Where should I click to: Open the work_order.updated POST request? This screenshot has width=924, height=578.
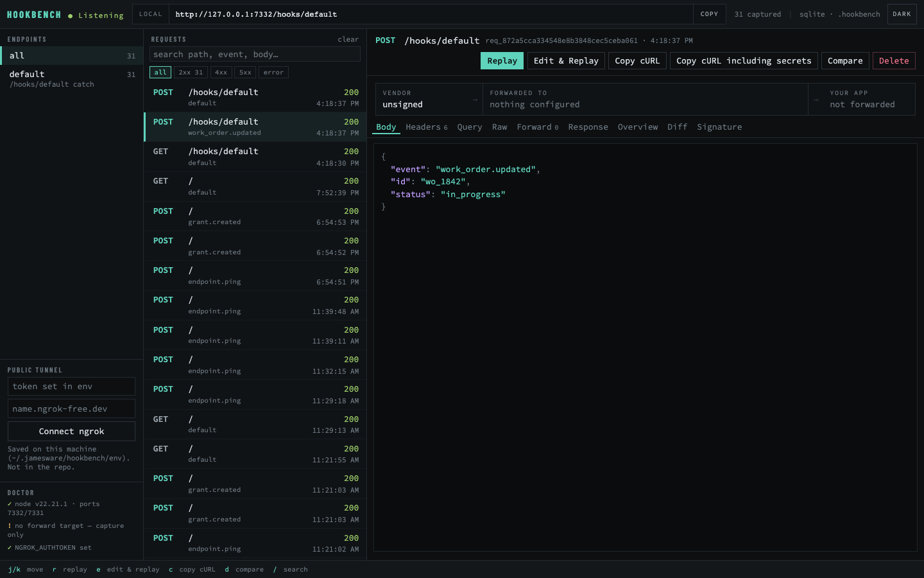[255, 127]
